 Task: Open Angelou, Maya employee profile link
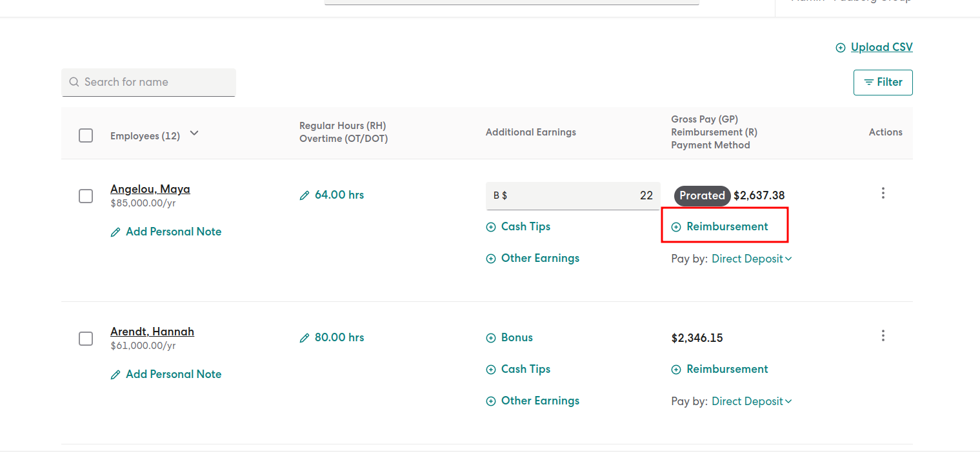pyautogui.click(x=150, y=189)
